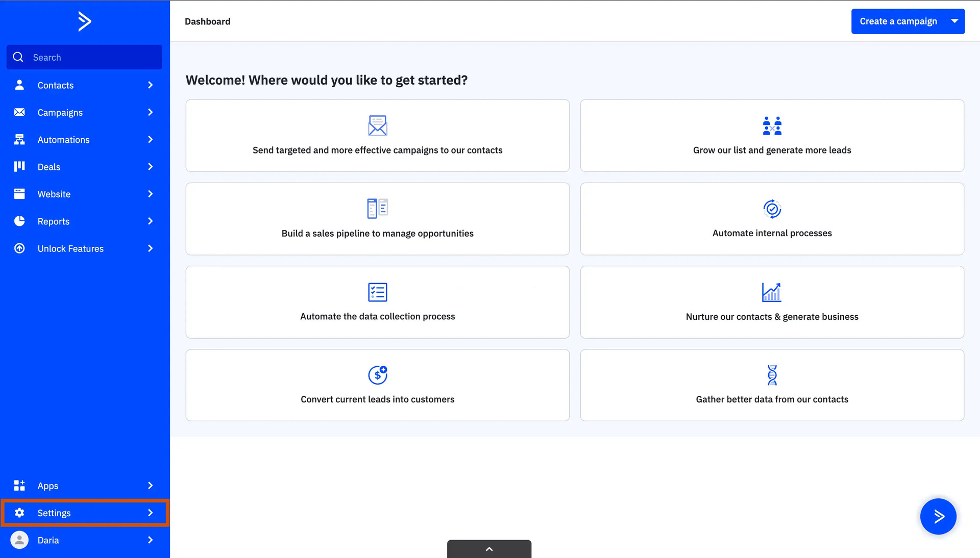Viewport: 980px width, 558px height.
Task: Choose 'Build a sales pipeline to manage opportunities'
Action: point(377,219)
